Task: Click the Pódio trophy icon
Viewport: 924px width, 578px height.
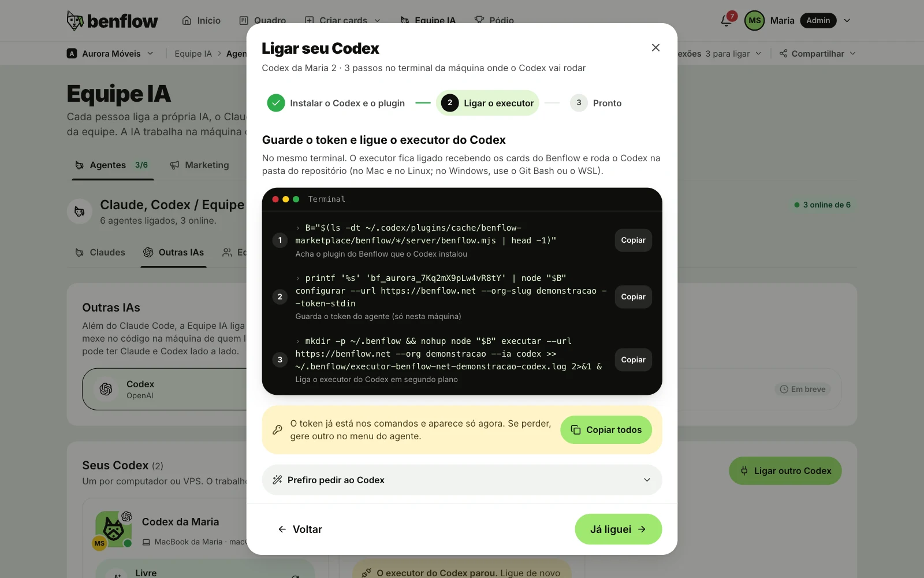Action: (479, 21)
